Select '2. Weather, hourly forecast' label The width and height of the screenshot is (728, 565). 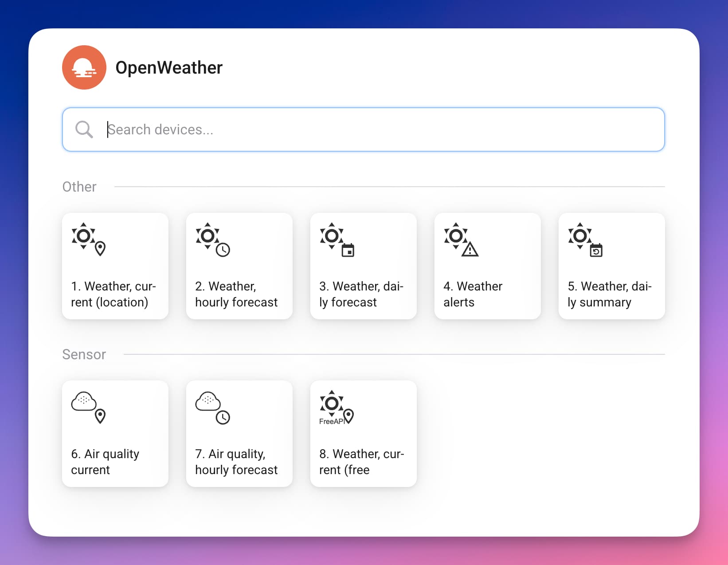point(236,294)
